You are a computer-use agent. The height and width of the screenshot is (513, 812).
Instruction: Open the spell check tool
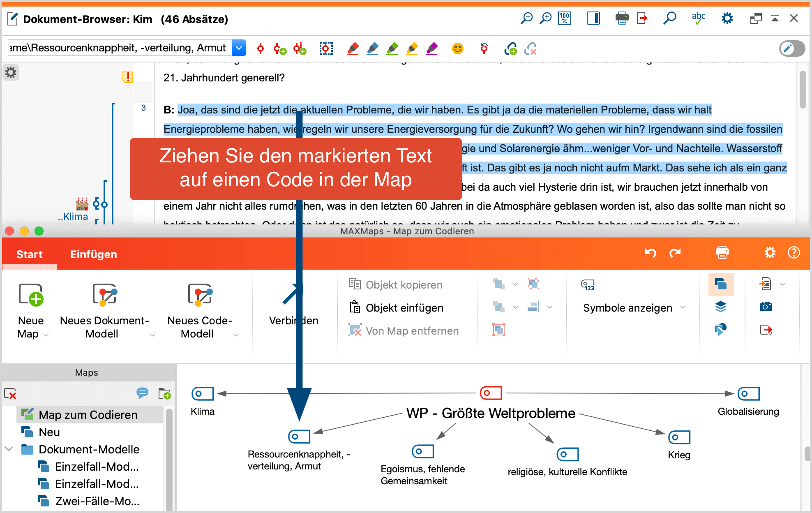click(x=698, y=18)
